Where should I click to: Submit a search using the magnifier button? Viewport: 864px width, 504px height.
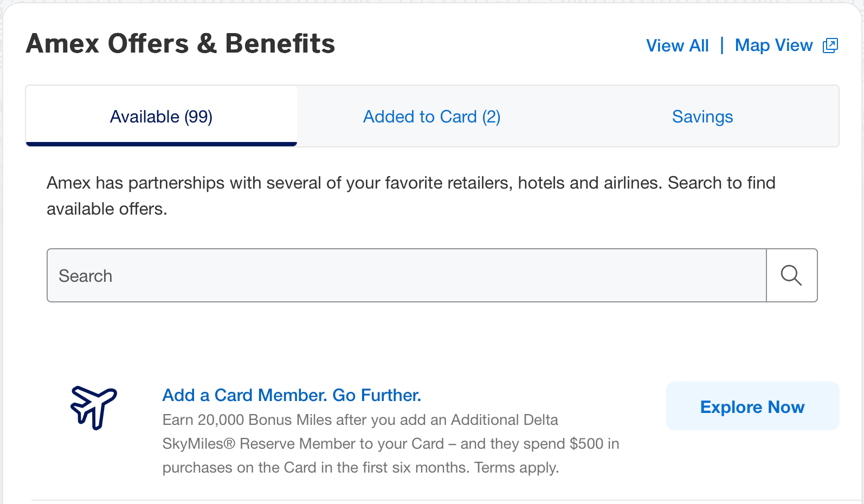(791, 275)
